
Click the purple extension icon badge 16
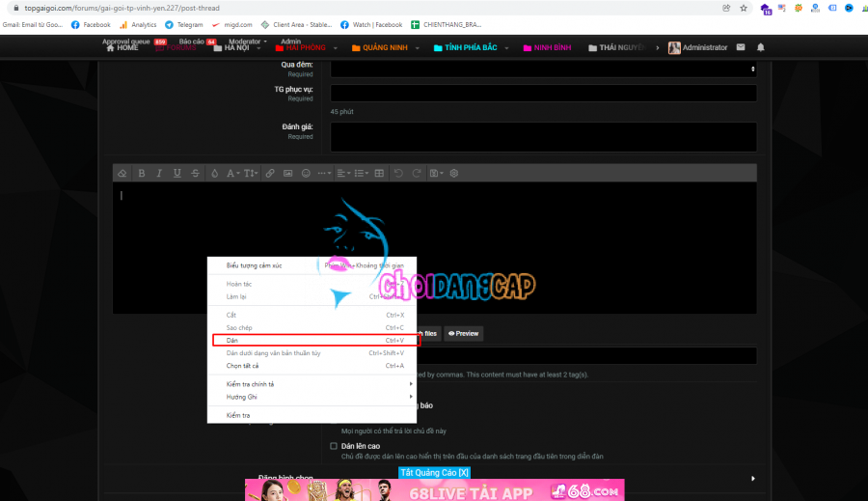click(x=765, y=9)
